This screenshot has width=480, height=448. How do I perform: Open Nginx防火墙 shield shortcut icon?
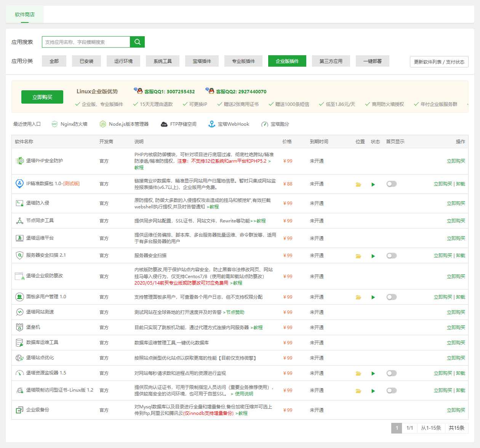point(54,124)
